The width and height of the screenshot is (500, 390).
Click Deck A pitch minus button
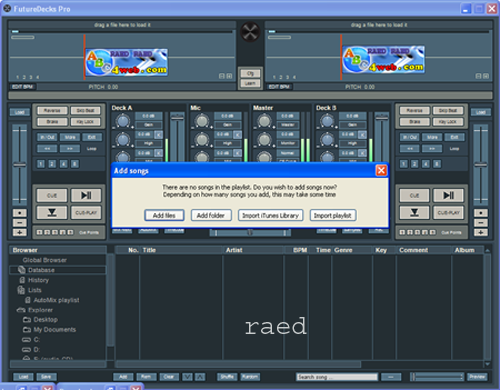coord(19,223)
